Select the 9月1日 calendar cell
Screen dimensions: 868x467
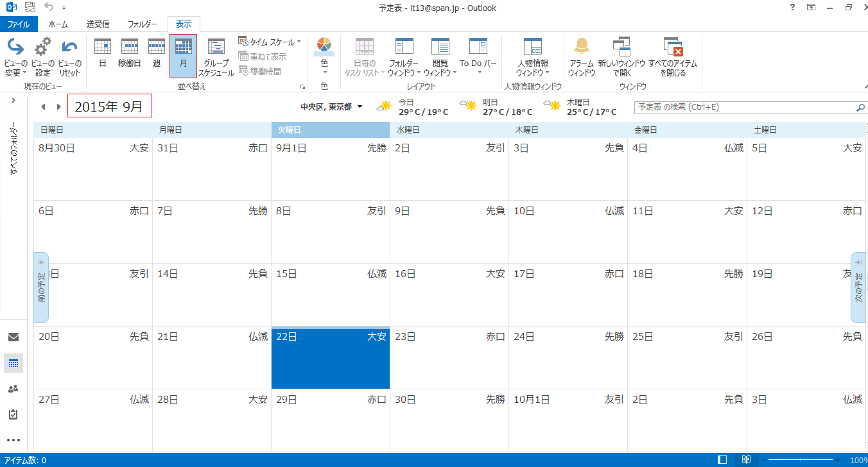(331, 169)
